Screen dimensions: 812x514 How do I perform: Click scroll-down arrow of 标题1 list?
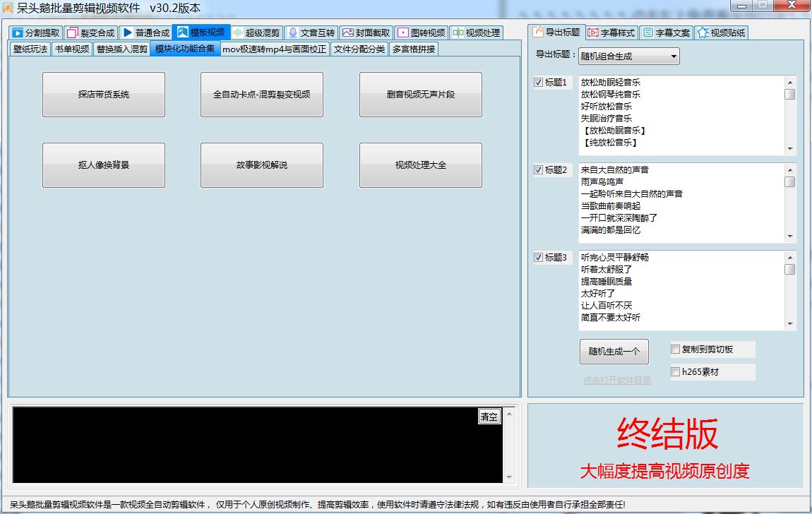click(789, 148)
